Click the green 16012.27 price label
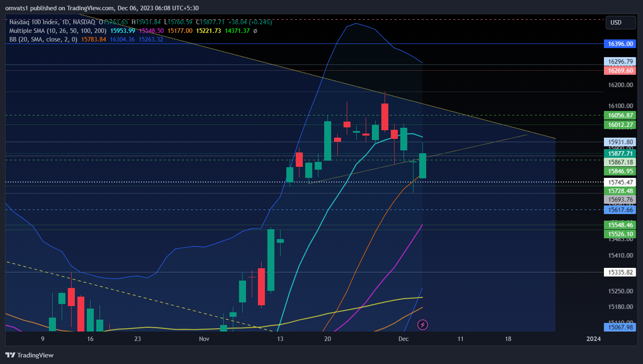The width and height of the screenshot is (643, 364). click(x=620, y=125)
